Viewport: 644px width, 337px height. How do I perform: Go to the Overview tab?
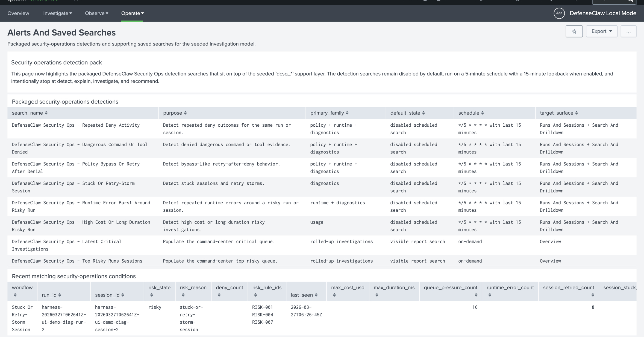tap(18, 13)
